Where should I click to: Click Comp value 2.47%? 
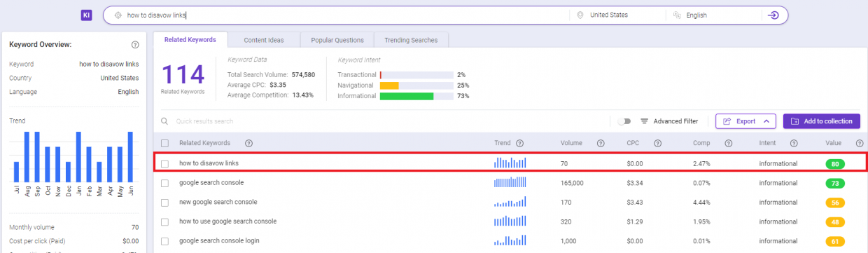702,163
